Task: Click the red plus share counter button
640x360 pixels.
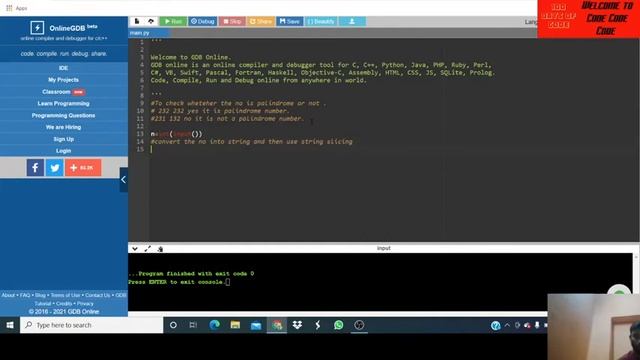Action: pyautogui.click(x=83, y=168)
